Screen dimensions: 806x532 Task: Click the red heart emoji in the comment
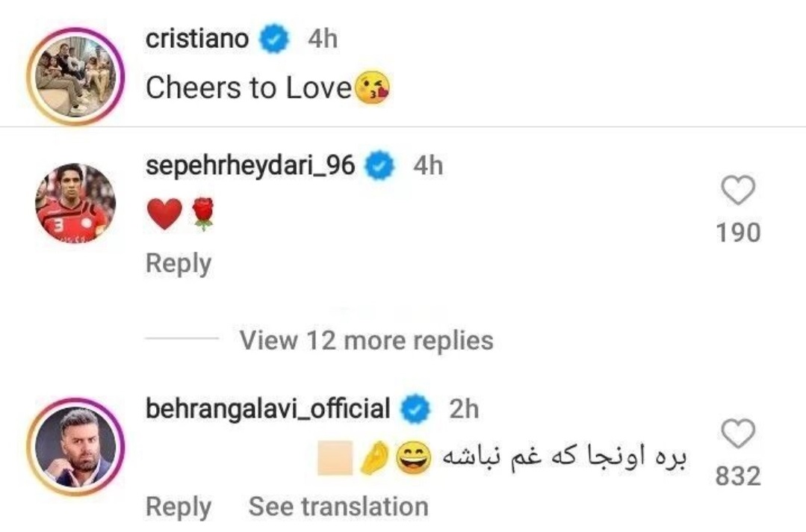coord(164,215)
